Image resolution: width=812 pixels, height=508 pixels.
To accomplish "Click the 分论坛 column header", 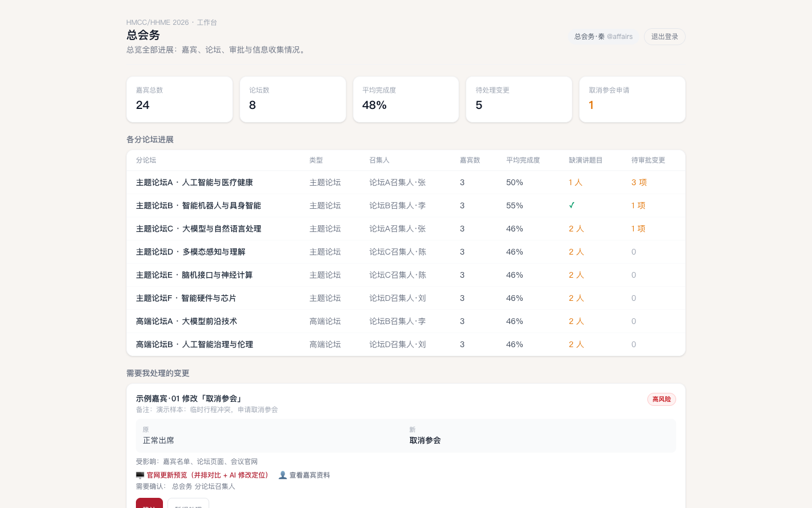I will (146, 160).
